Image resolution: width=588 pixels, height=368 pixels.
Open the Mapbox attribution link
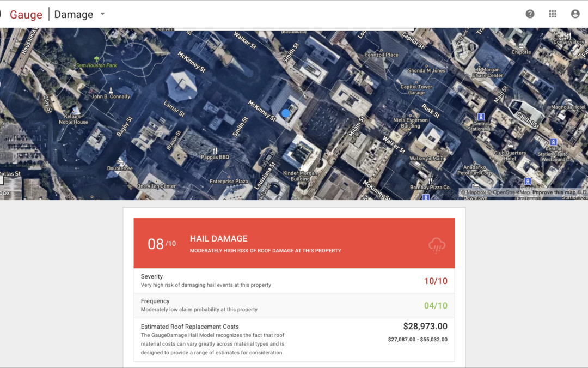click(x=473, y=192)
